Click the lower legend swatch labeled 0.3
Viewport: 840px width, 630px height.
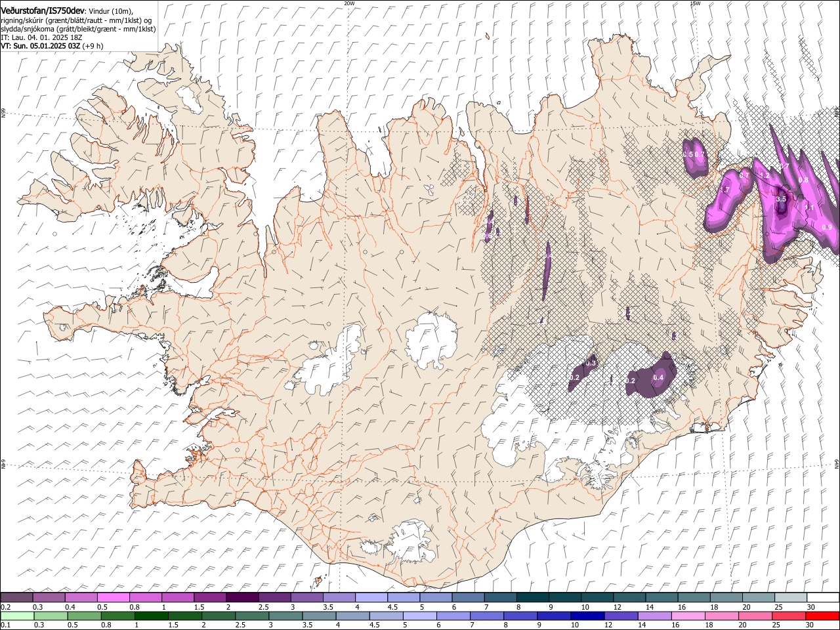(x=51, y=616)
